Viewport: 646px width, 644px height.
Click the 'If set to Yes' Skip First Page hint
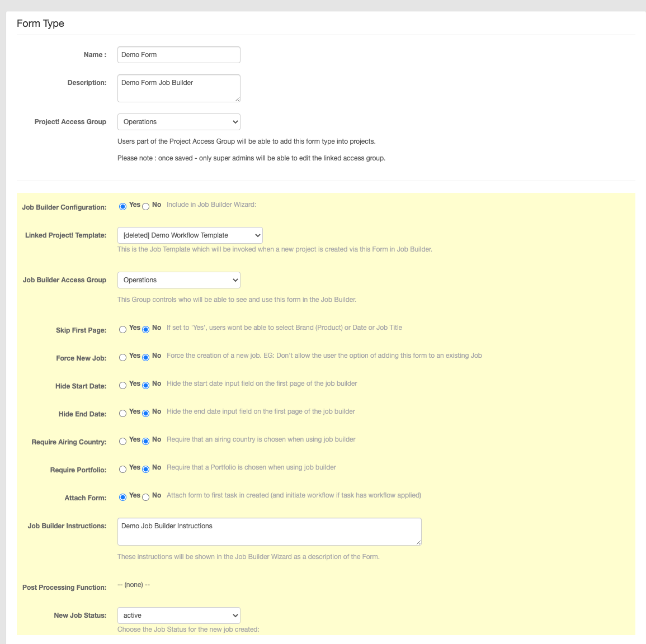click(x=284, y=328)
